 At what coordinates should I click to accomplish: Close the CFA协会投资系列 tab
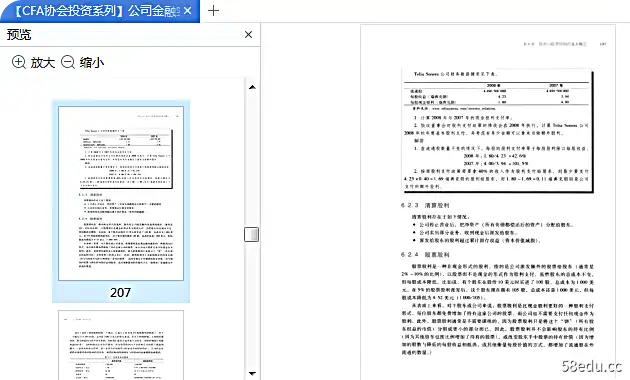tap(188, 11)
